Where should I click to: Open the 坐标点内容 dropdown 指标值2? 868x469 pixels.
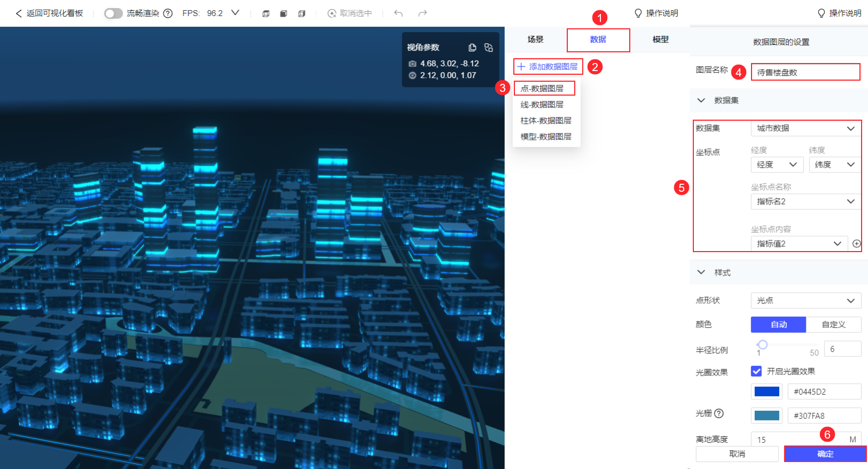(x=799, y=244)
